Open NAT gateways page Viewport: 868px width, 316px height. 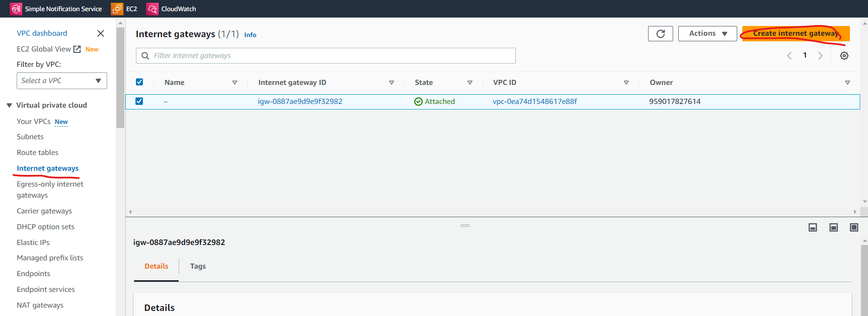(x=40, y=305)
